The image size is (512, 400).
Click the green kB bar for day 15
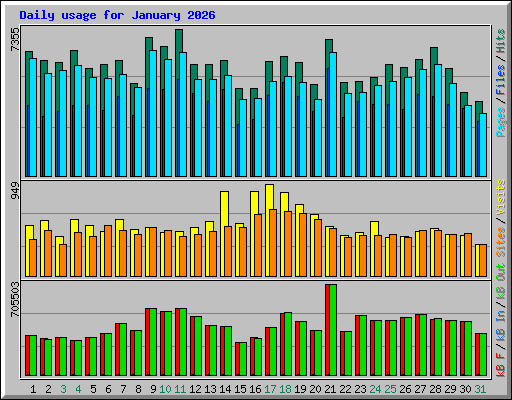(243, 359)
